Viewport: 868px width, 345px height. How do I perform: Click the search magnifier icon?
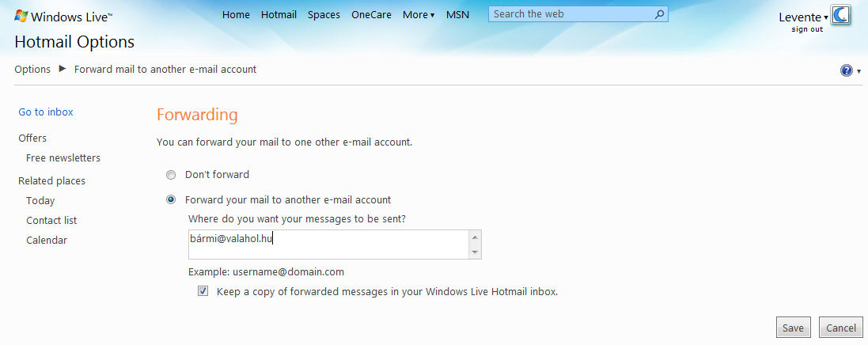click(659, 14)
